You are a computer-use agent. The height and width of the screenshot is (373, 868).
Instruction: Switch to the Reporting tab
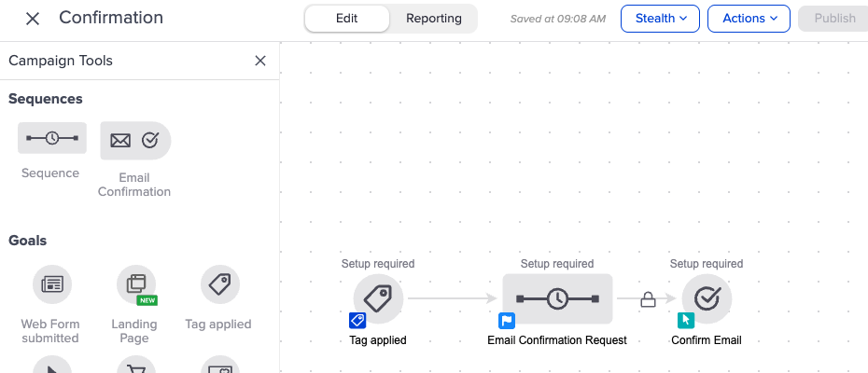coord(434,19)
